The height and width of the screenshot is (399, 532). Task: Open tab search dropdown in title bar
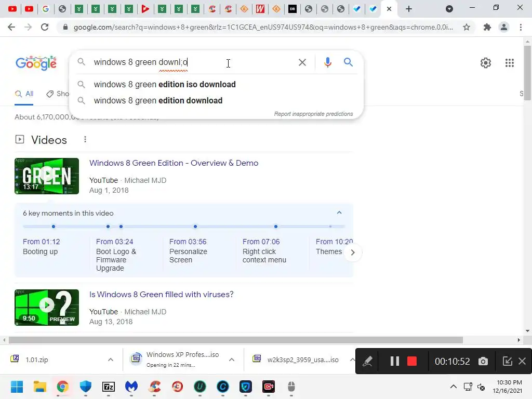click(449, 9)
